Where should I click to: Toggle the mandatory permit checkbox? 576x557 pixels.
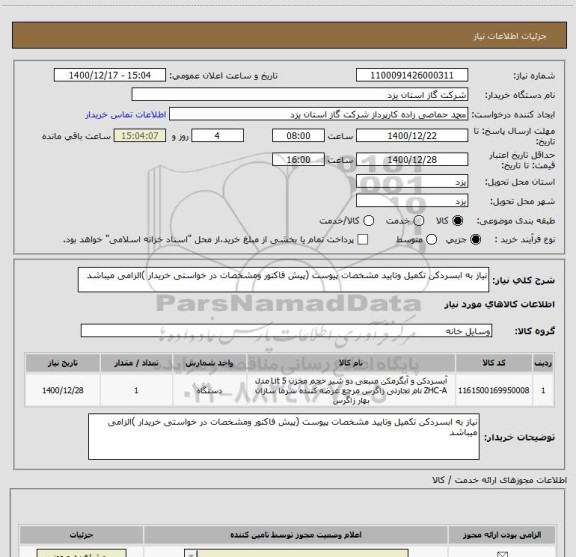pos(502,554)
